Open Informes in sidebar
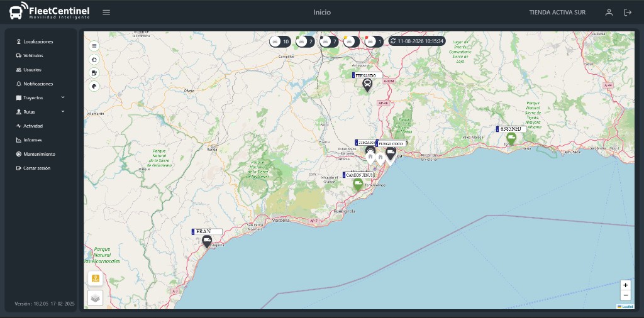This screenshot has width=644, height=318. [29, 140]
